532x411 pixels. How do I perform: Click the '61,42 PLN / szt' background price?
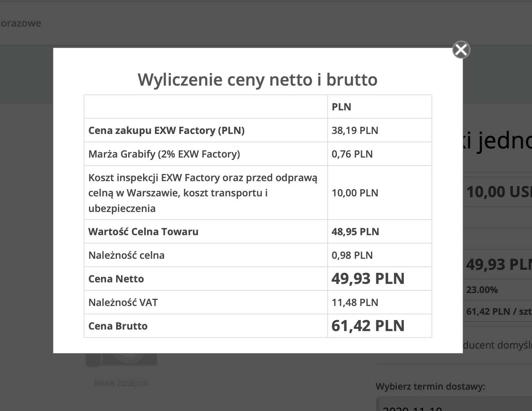[499, 312]
